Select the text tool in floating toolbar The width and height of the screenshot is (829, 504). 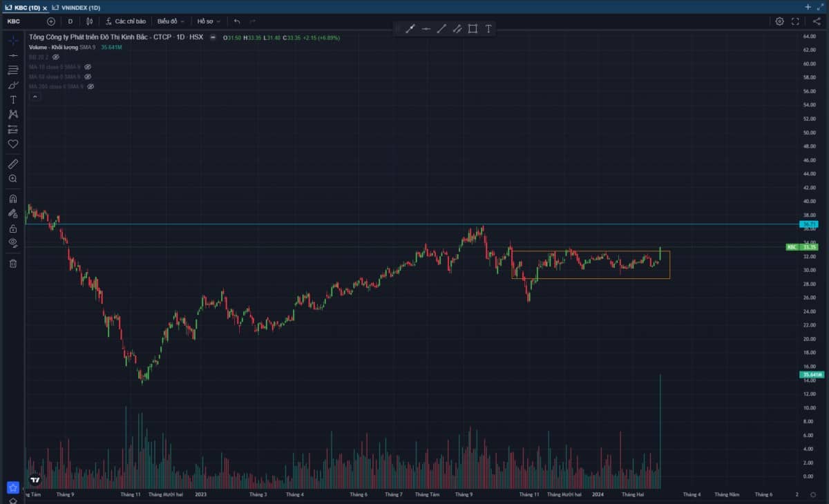point(488,28)
